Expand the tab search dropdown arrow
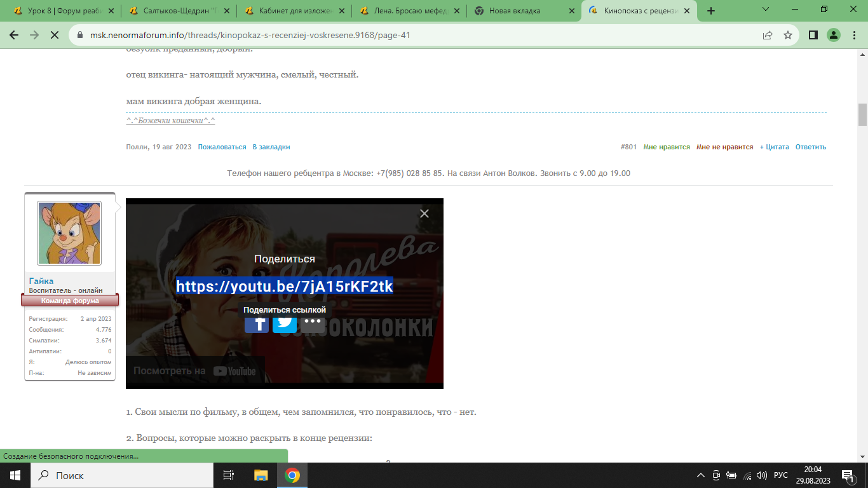 (765, 10)
